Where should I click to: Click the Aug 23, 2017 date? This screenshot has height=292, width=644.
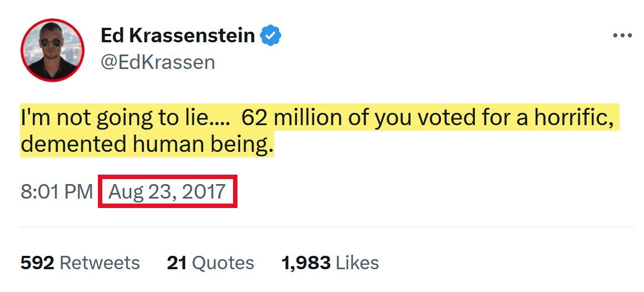(x=167, y=192)
